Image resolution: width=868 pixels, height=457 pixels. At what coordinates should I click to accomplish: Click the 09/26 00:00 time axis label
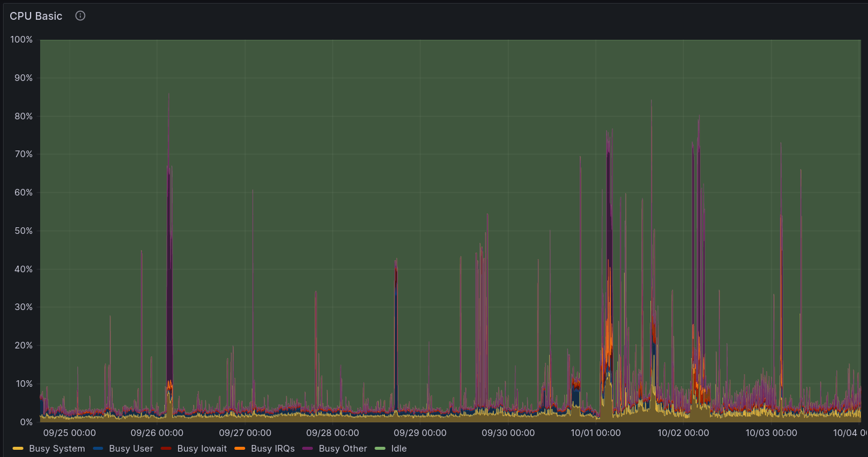coord(156,432)
